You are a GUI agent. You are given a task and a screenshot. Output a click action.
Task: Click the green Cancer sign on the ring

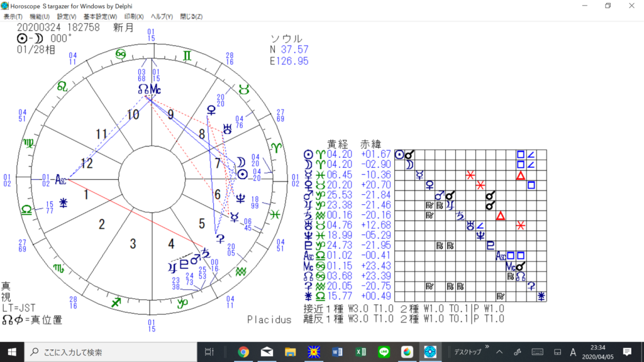pyautogui.click(x=121, y=54)
